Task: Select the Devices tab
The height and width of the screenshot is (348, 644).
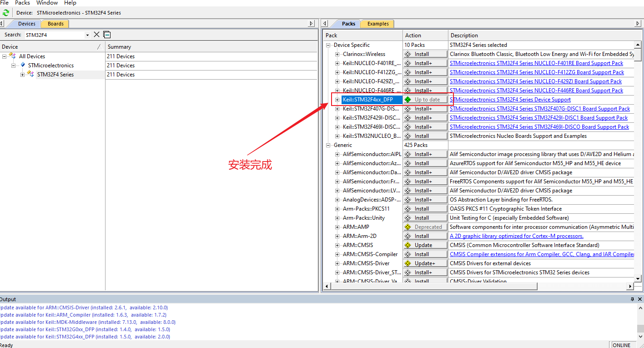Action: [27, 24]
